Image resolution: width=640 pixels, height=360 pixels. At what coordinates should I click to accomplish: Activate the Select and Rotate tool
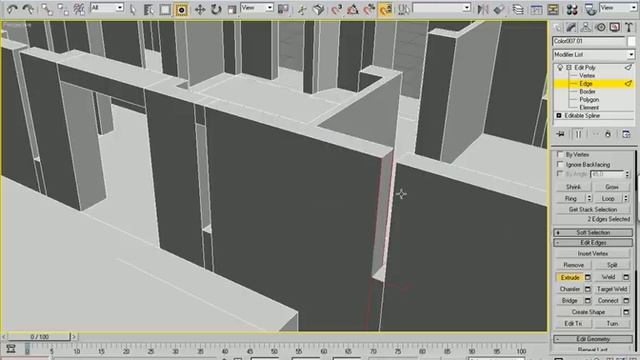click(216, 9)
